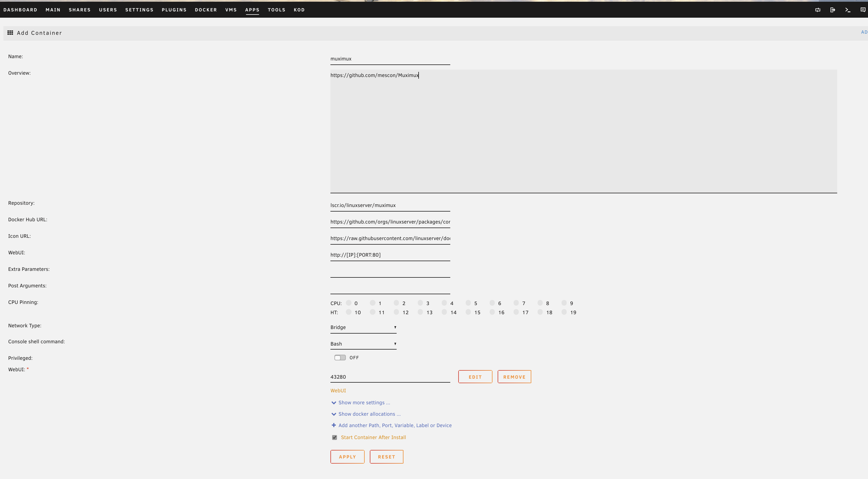This screenshot has height=479, width=868.
Task: Go to the Docker tab
Action: tap(205, 10)
